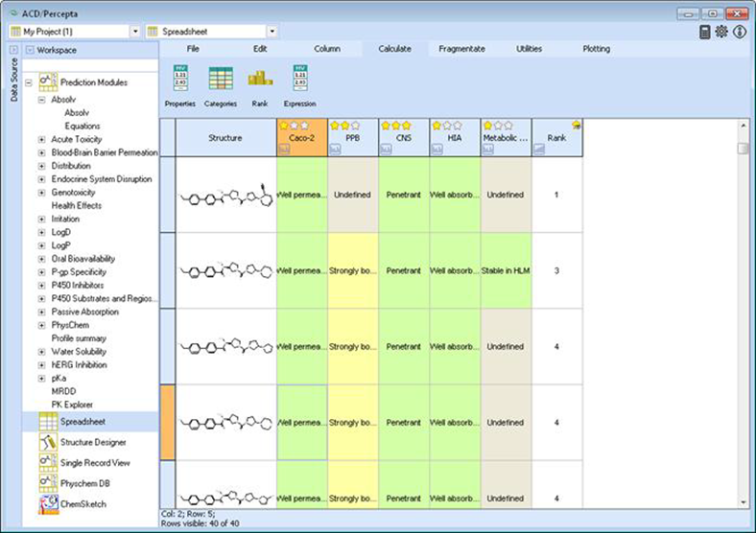The width and height of the screenshot is (756, 533).
Task: Select Equations under Absolv
Action: 83,127
